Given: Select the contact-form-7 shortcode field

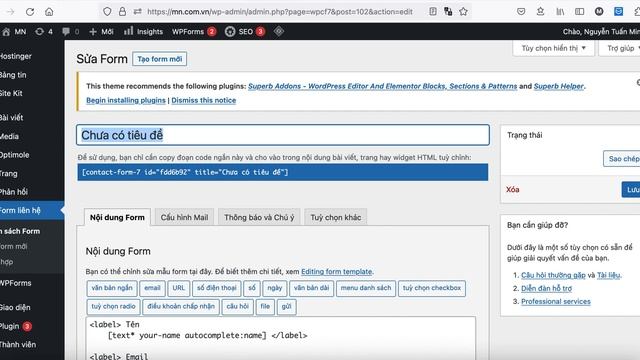Looking at the screenshot, I should coord(283,172).
